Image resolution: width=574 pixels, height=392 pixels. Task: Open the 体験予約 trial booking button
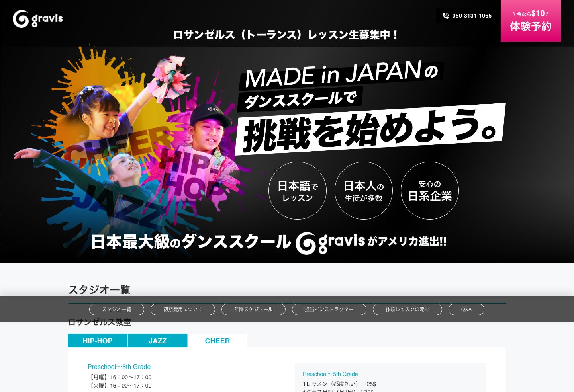[x=531, y=21]
